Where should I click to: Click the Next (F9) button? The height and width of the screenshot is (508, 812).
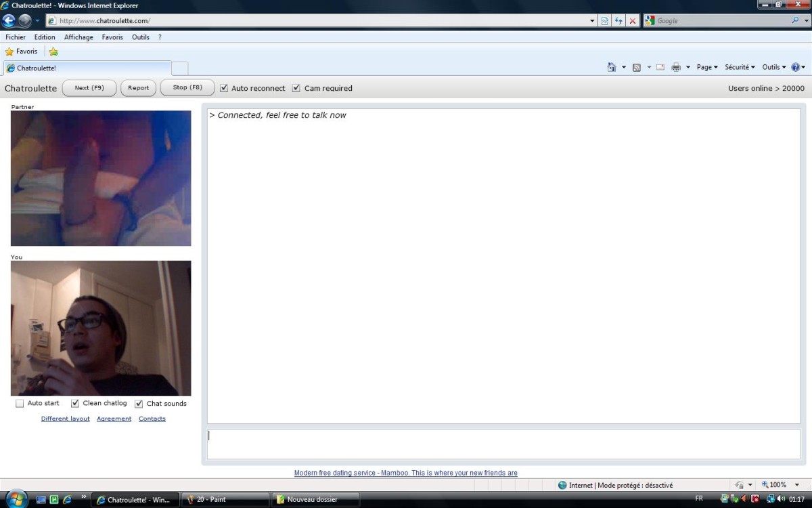point(89,88)
